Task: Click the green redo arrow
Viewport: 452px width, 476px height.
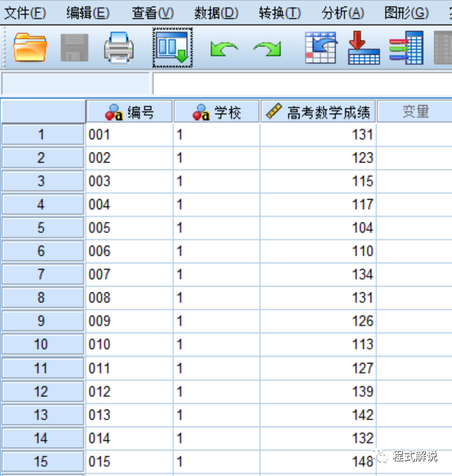Action: (268, 49)
